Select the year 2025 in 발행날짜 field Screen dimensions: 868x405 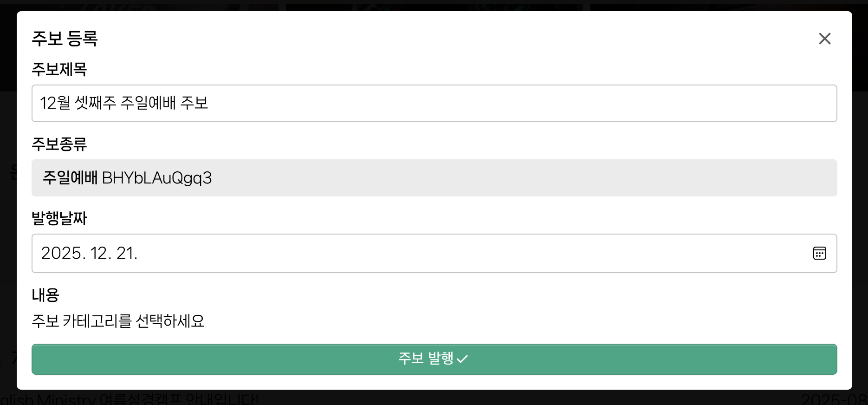click(61, 253)
